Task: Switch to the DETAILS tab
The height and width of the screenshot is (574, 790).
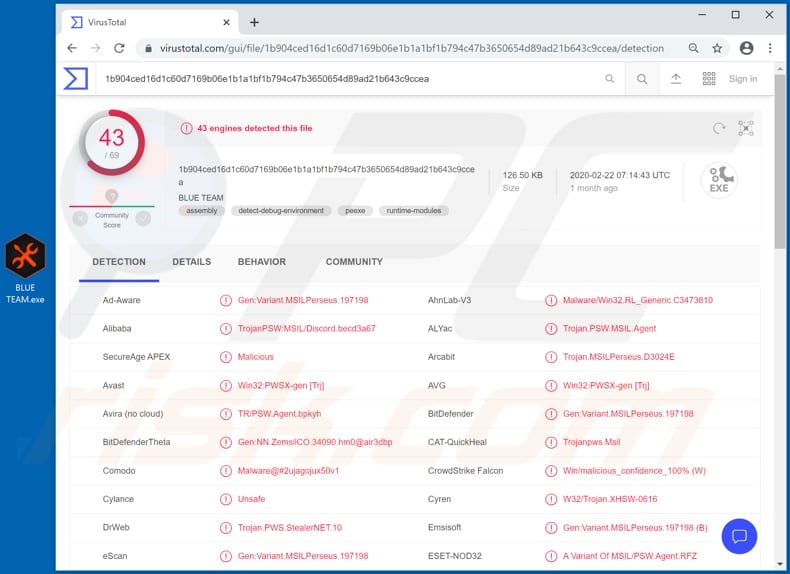Action: tap(191, 262)
